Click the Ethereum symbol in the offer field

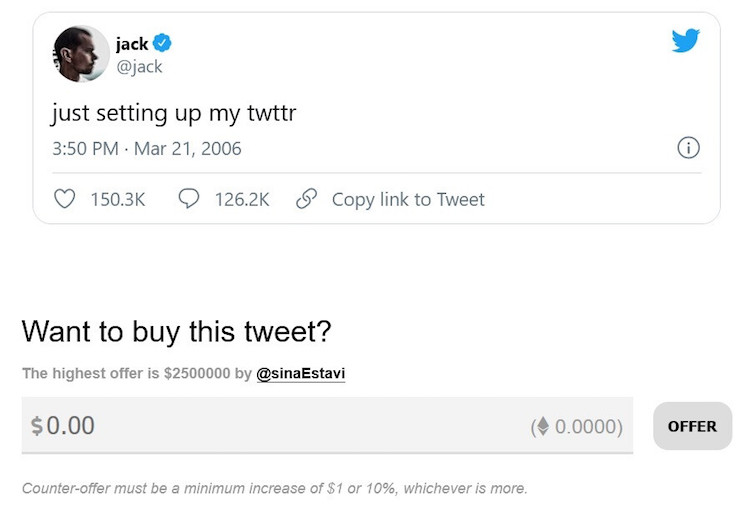(543, 426)
